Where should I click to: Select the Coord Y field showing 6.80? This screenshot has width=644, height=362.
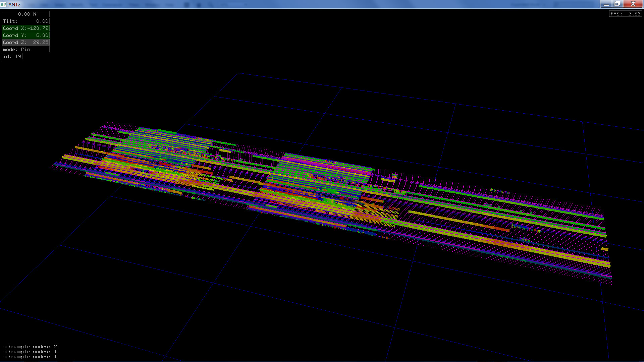(x=25, y=35)
